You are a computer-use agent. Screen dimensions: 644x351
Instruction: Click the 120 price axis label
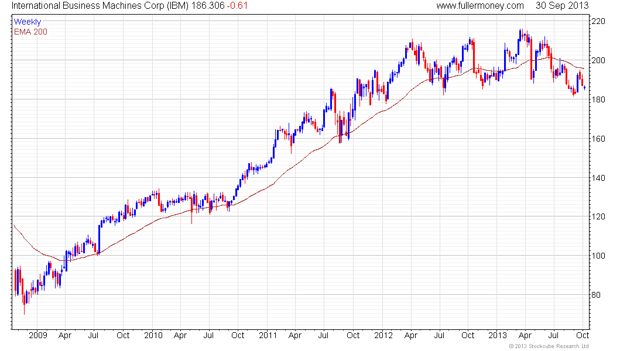pyautogui.click(x=598, y=217)
